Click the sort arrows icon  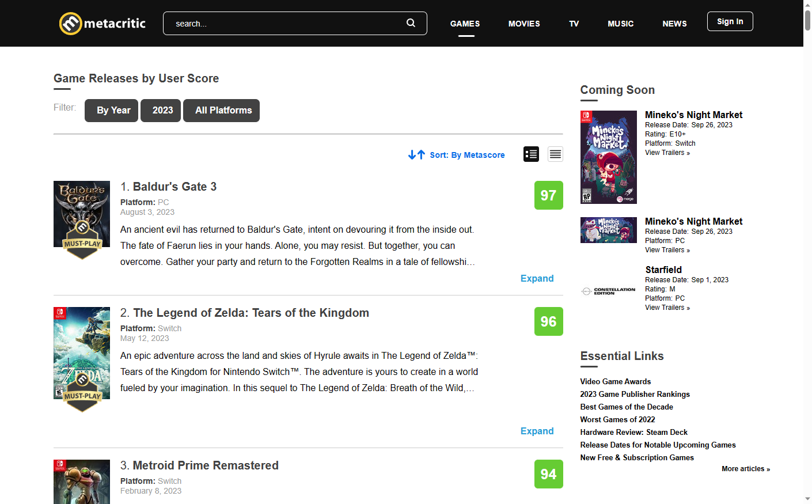(x=416, y=155)
